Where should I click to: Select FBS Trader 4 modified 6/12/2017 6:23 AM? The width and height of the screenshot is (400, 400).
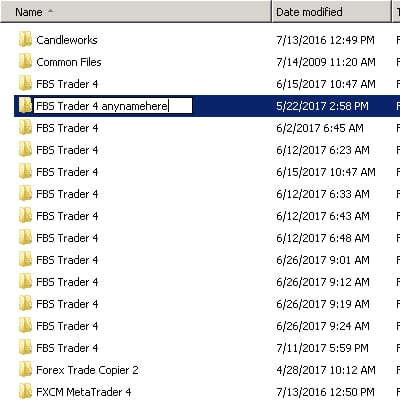coord(67,150)
